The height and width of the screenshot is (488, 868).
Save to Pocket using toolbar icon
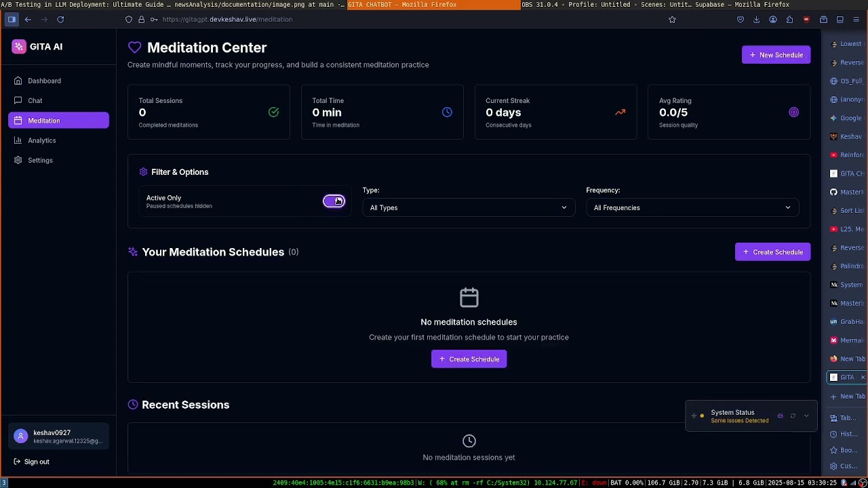pyautogui.click(x=740, y=20)
